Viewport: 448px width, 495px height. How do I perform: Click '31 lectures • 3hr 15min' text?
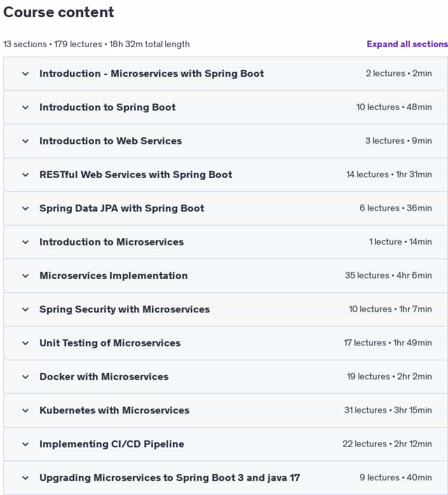point(388,410)
